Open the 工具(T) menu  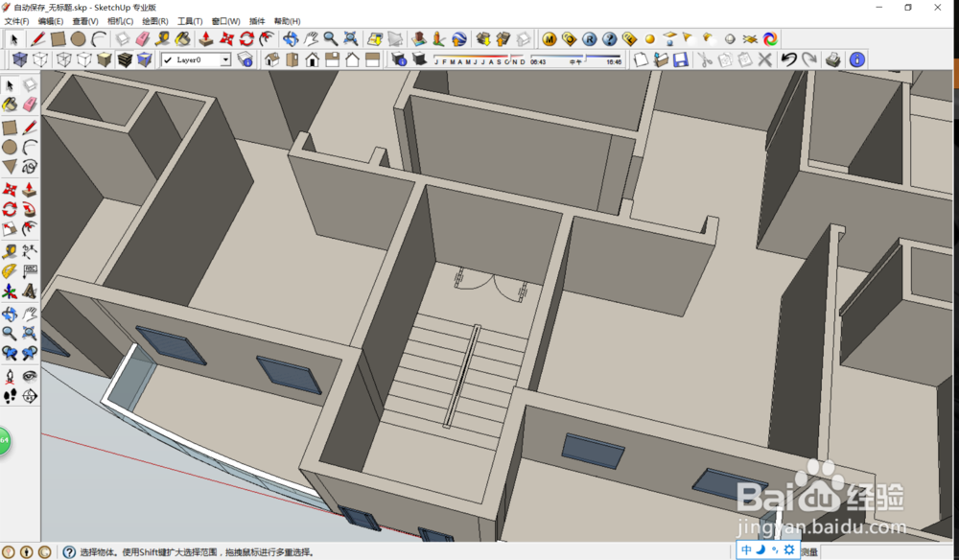click(x=190, y=21)
